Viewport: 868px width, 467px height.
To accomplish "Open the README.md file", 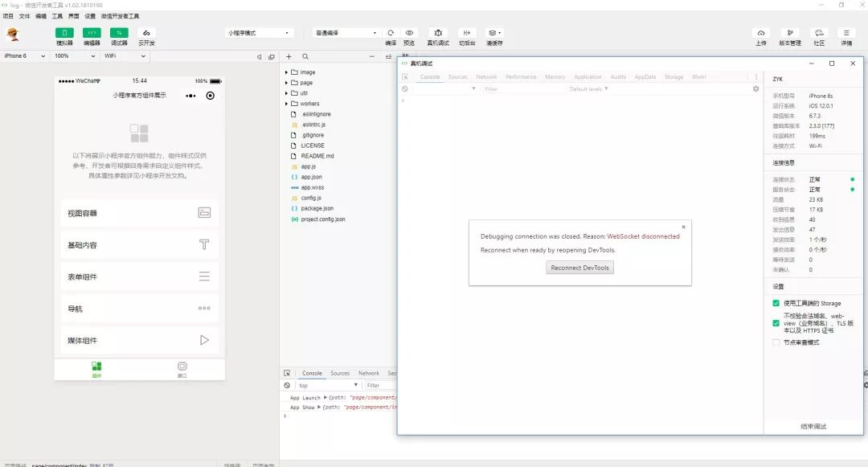I will [x=317, y=156].
